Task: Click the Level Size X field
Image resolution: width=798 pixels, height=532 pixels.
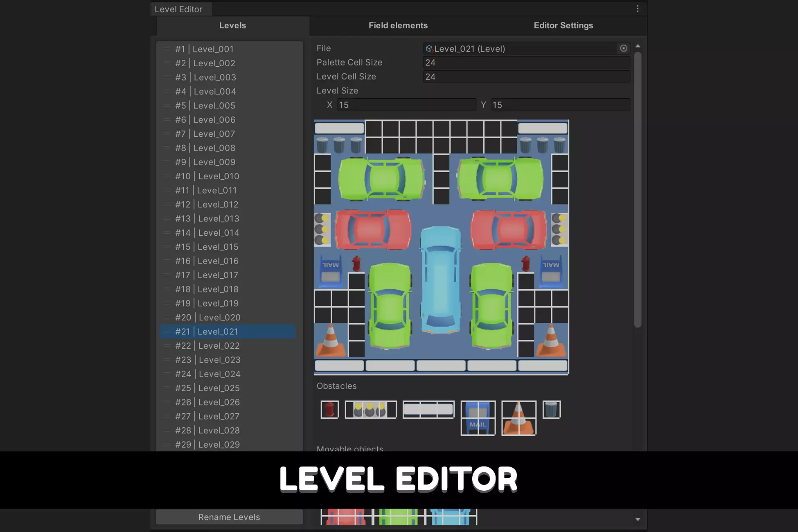Action: [406, 105]
